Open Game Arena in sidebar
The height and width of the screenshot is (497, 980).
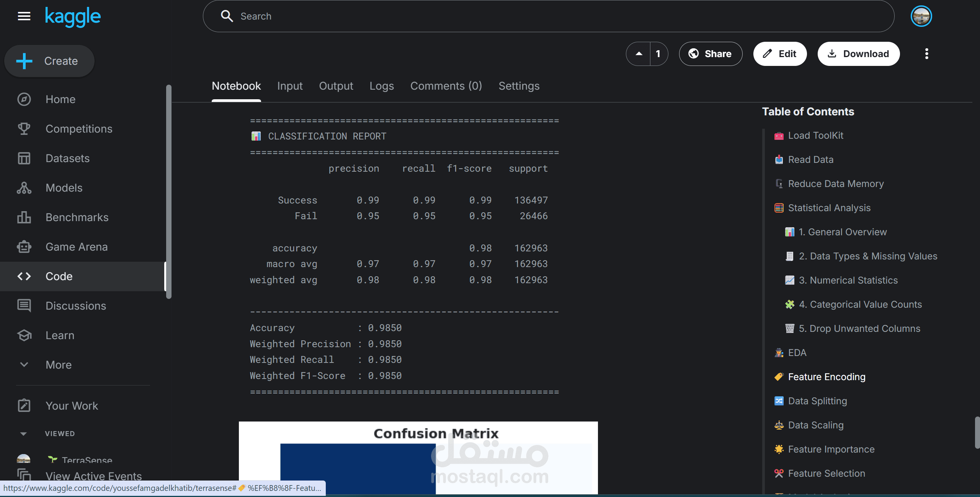click(77, 247)
